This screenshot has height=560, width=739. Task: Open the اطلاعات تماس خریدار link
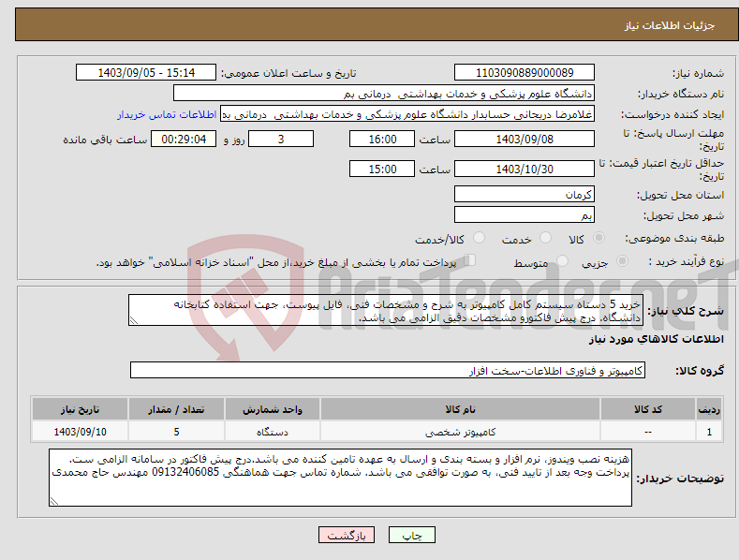167,114
